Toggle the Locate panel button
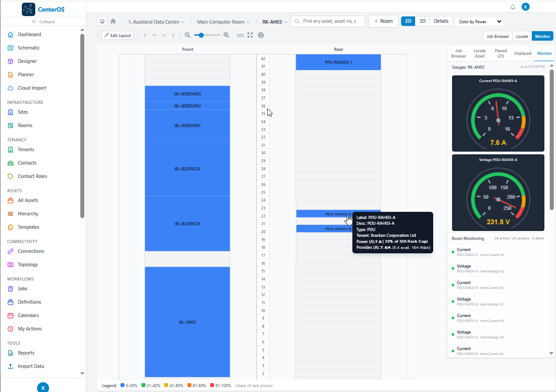The width and height of the screenshot is (556, 392). point(522,37)
